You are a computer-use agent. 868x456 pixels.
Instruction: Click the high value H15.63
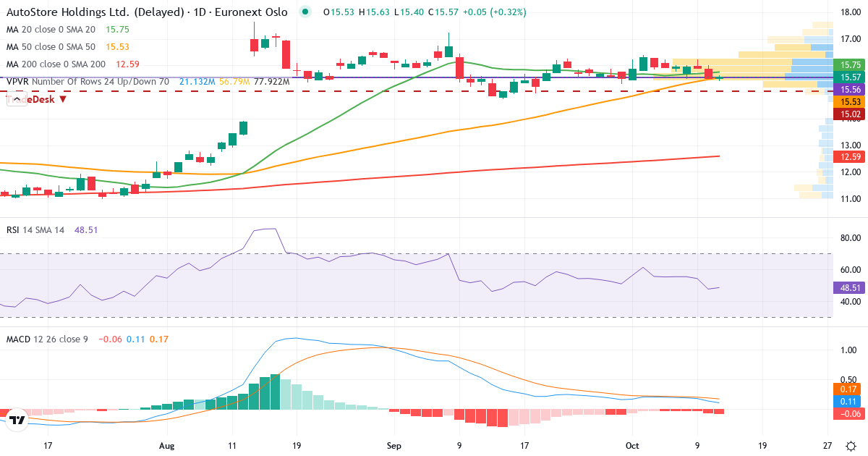[x=373, y=12]
